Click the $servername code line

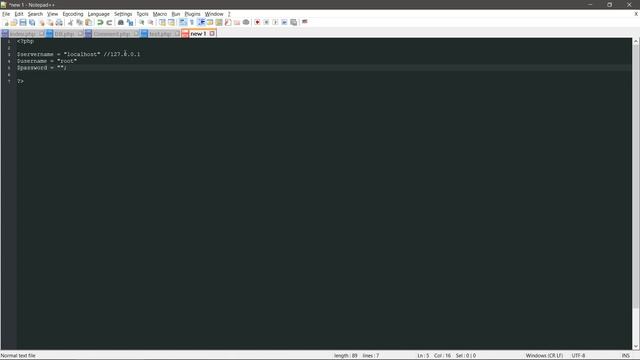click(x=78, y=54)
